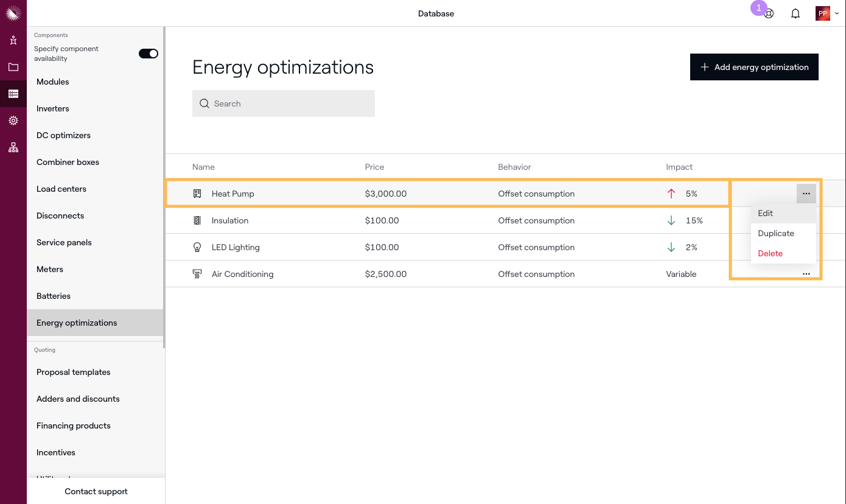Click the Contact support button
This screenshot has width=846, height=504.
click(96, 491)
